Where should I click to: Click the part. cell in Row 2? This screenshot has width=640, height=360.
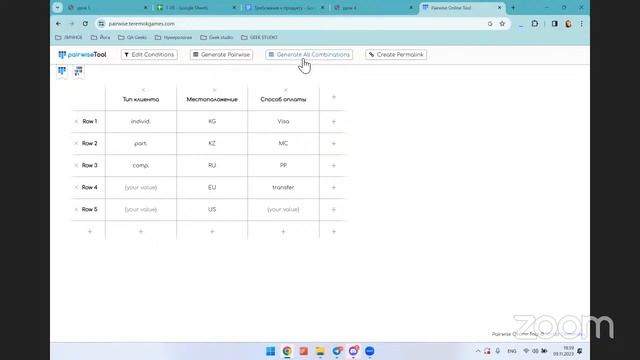[141, 144]
